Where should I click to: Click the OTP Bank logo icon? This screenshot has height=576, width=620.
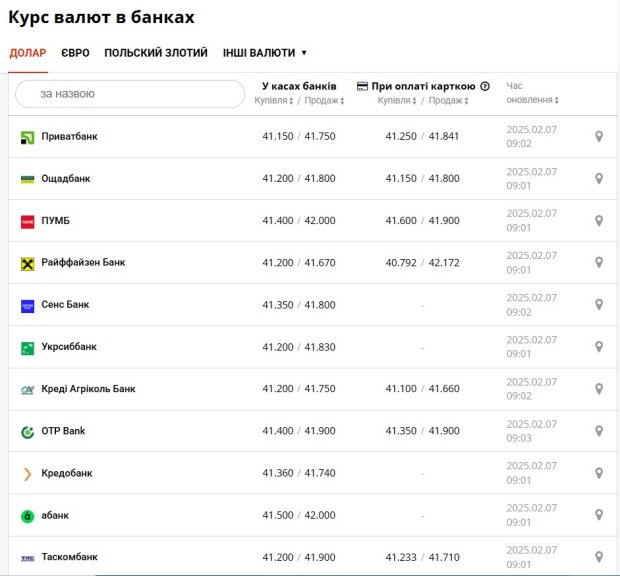[x=27, y=432]
